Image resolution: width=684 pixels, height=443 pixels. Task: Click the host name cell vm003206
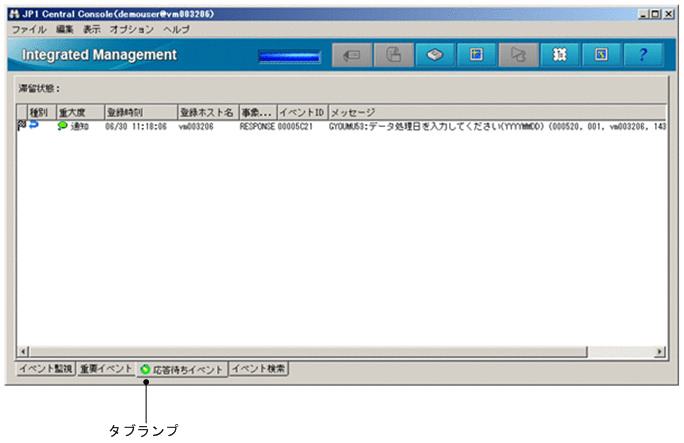196,126
